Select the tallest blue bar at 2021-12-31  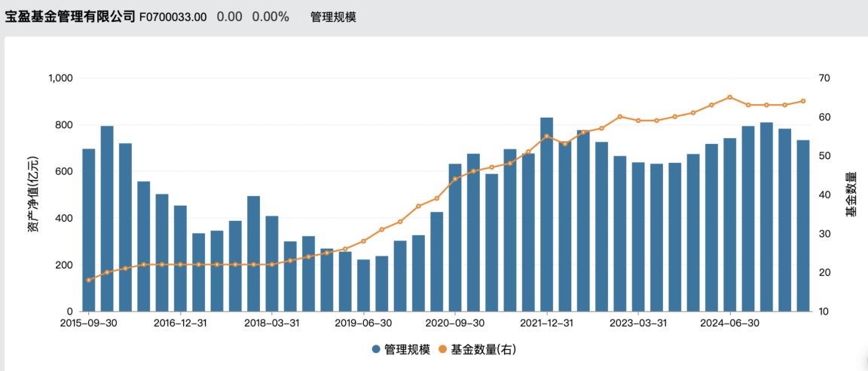pyautogui.click(x=546, y=215)
